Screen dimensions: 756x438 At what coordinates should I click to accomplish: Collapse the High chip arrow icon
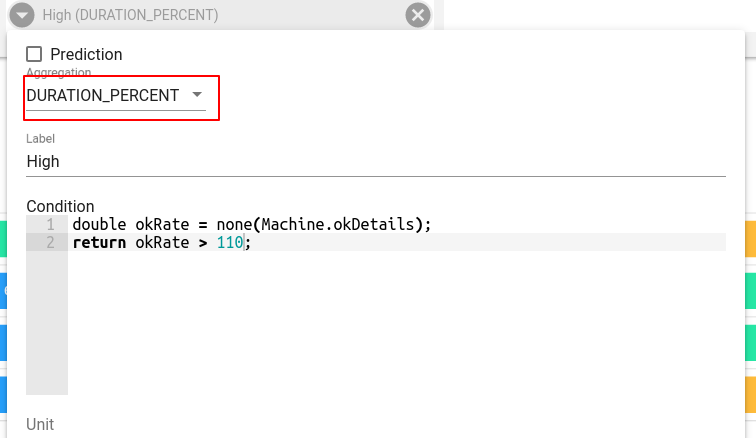[24, 15]
